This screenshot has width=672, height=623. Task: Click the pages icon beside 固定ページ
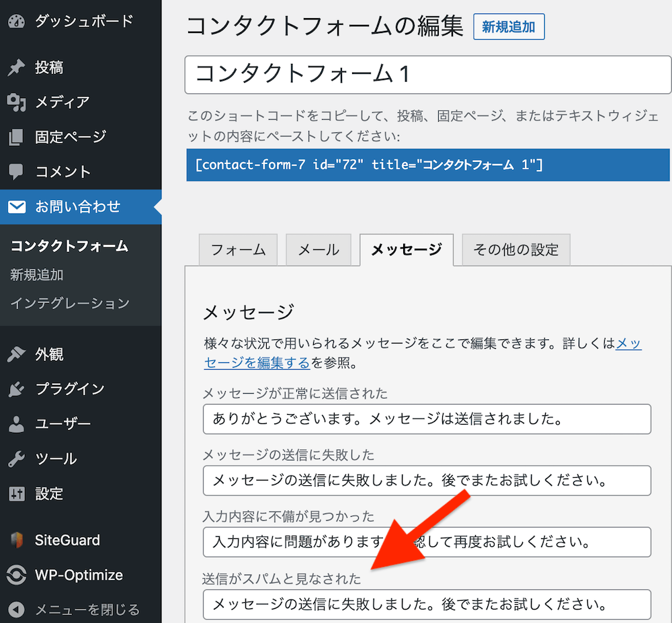point(16,137)
